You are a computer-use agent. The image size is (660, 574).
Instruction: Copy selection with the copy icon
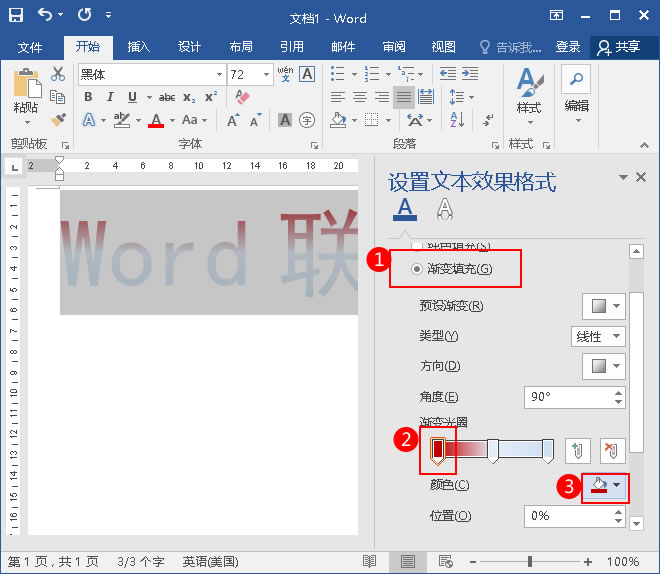click(58, 97)
